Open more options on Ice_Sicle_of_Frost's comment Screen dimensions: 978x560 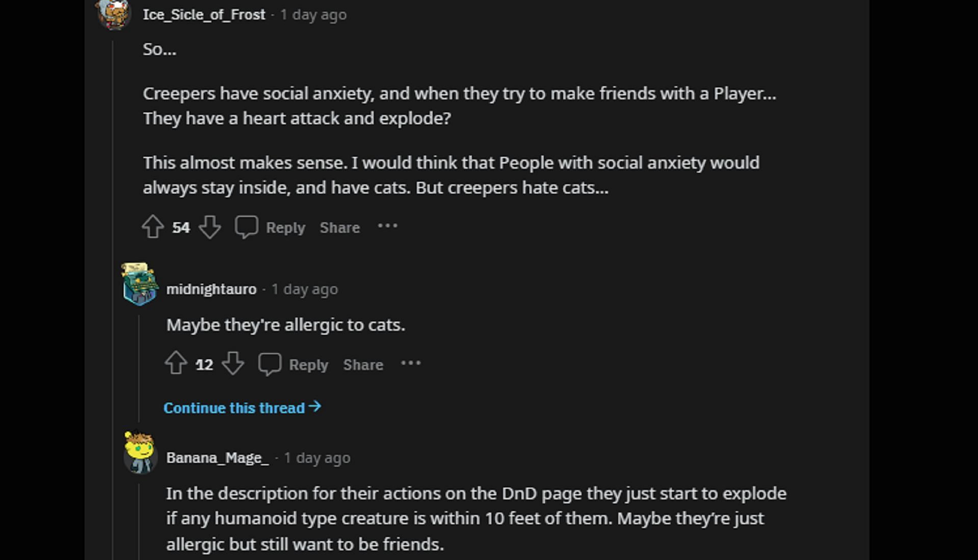387,226
